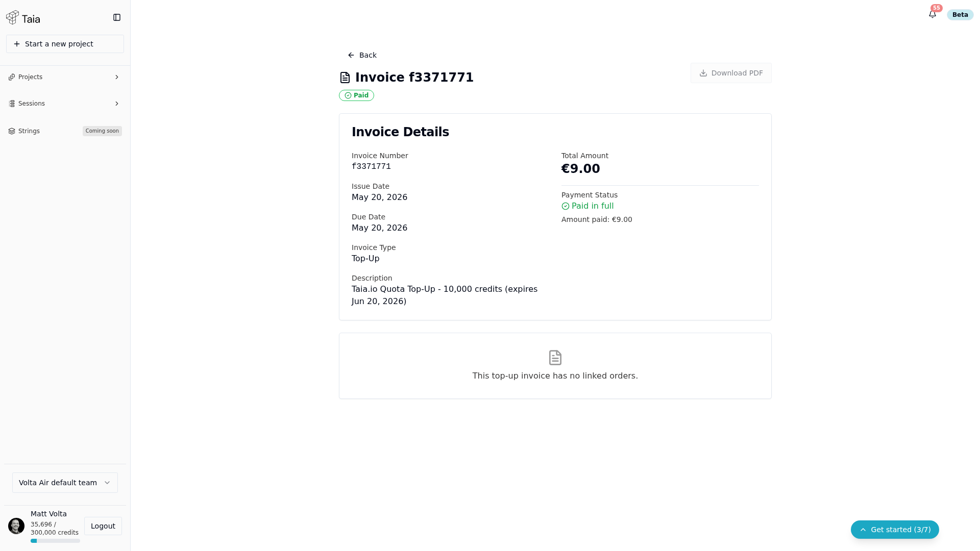Viewport: 980px width, 551px height.
Task: Click the Taia cube logo icon
Action: [x=12, y=18]
